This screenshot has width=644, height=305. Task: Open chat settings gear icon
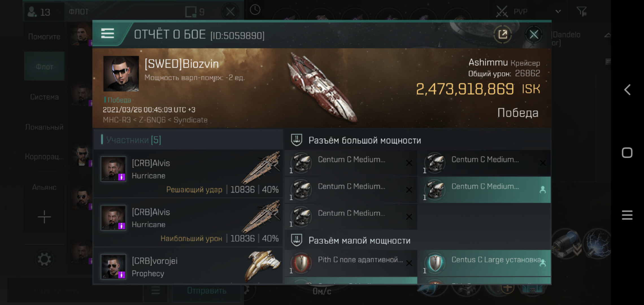click(x=44, y=259)
